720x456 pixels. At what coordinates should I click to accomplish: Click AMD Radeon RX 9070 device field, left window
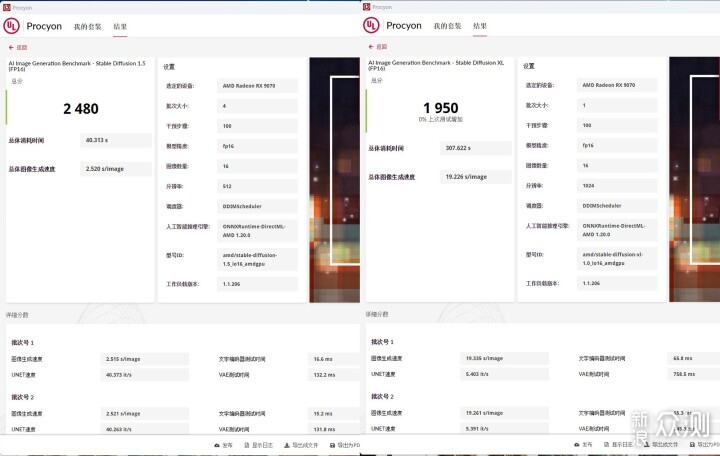[x=257, y=86]
